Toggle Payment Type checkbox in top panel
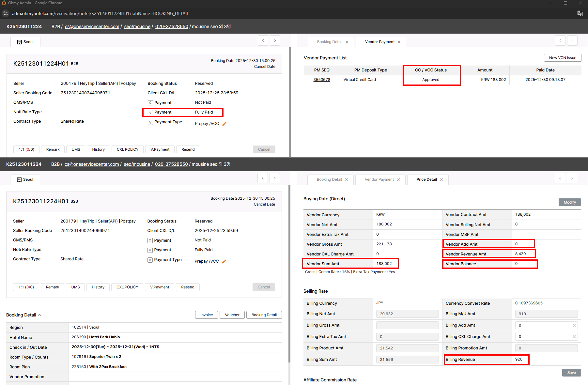This screenshot has width=588, height=385. 150,122
